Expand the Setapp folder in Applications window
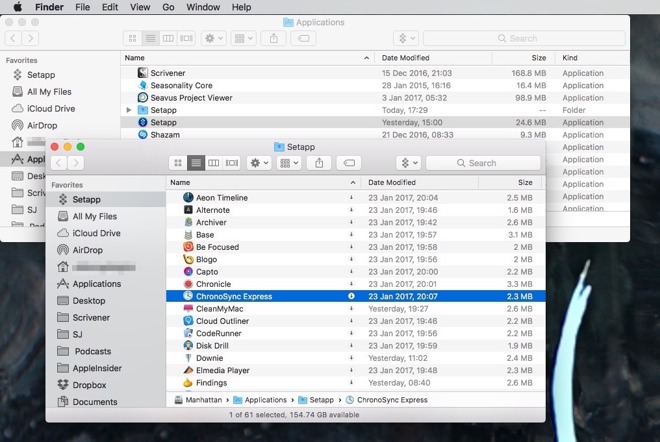This screenshot has width=660, height=442. coord(129,110)
